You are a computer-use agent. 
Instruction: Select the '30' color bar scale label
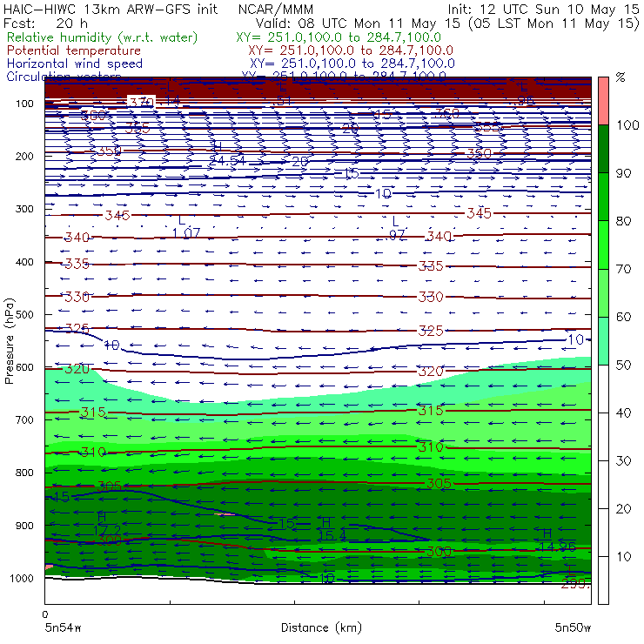(x=623, y=460)
